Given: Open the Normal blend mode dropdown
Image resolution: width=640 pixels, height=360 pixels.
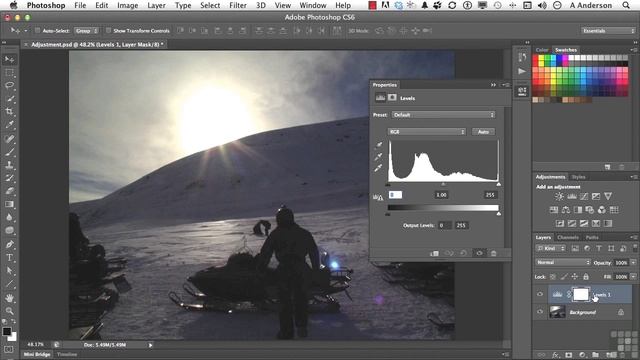Looking at the screenshot, I should 563,262.
